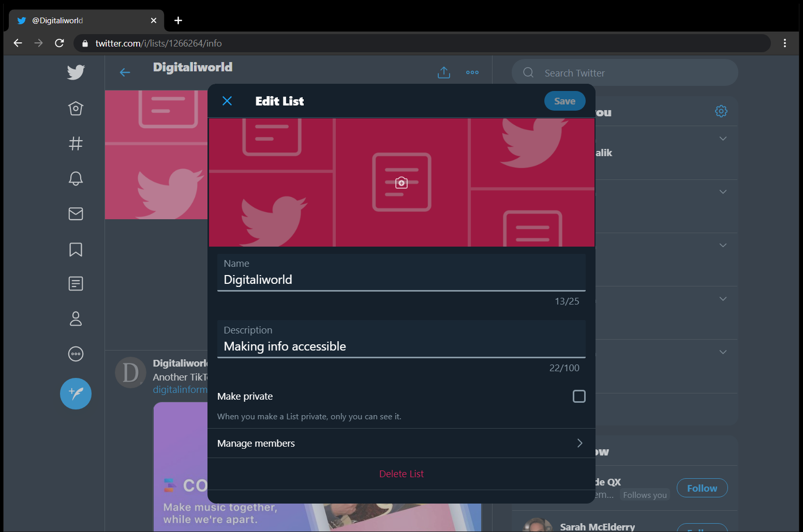Enable the Make private checkbox
This screenshot has width=803, height=532.
(579, 396)
